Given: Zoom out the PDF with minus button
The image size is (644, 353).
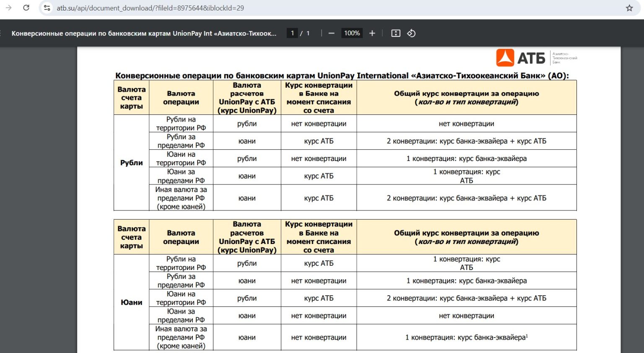Looking at the screenshot, I should (x=331, y=33).
